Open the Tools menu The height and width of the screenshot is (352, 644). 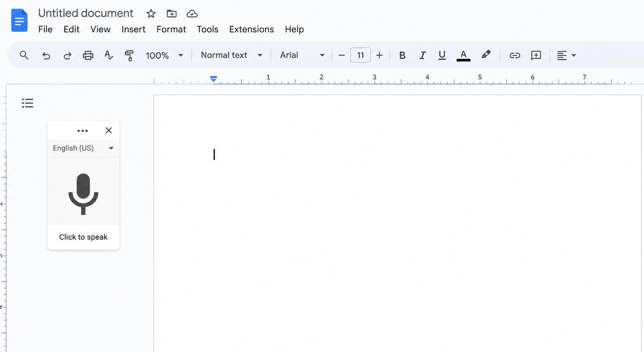[208, 29]
